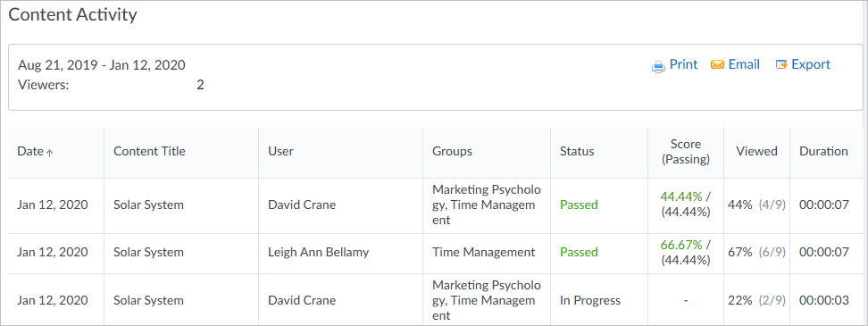
Task: Click the Status column header
Action: (x=599, y=152)
